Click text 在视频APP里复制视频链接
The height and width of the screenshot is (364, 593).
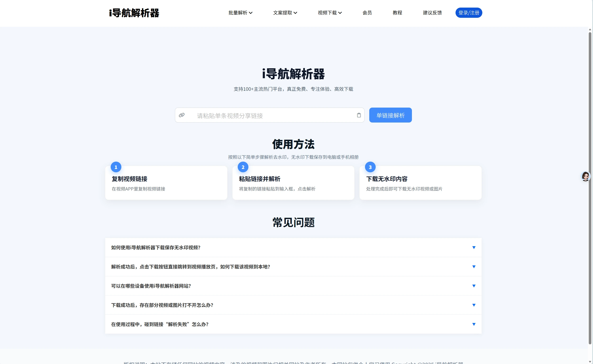tap(138, 189)
